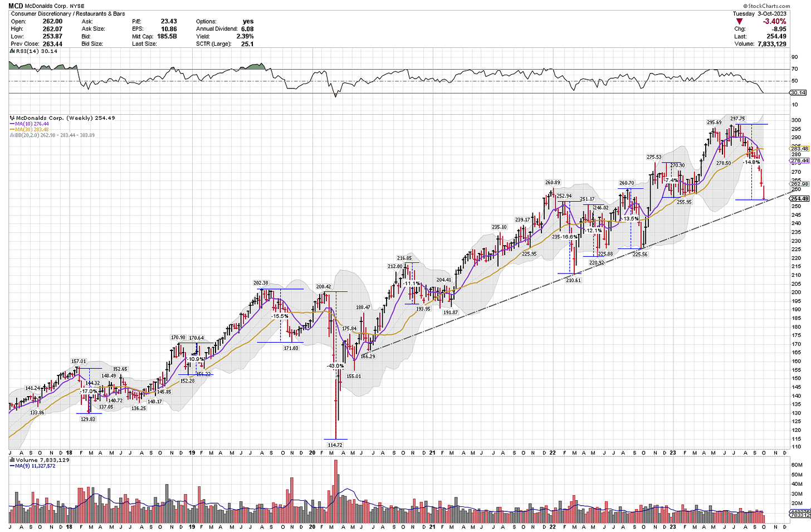Click the 129.83 low label in 2018
The width and height of the screenshot is (811, 532).
[x=88, y=419]
